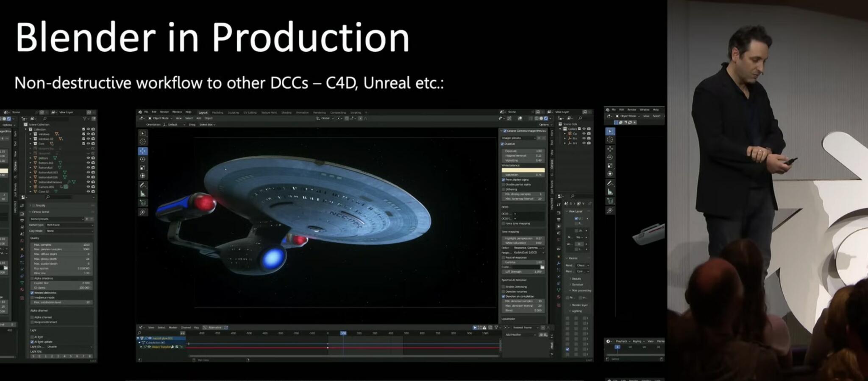This screenshot has width=868, height=381.
Task: Click the White balance color swatch
Action: (x=523, y=170)
